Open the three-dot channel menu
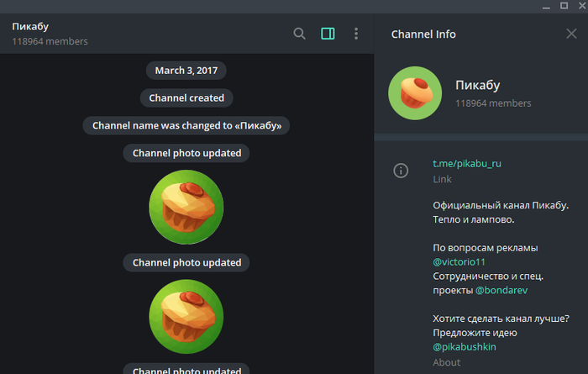588x374 pixels. (x=356, y=34)
